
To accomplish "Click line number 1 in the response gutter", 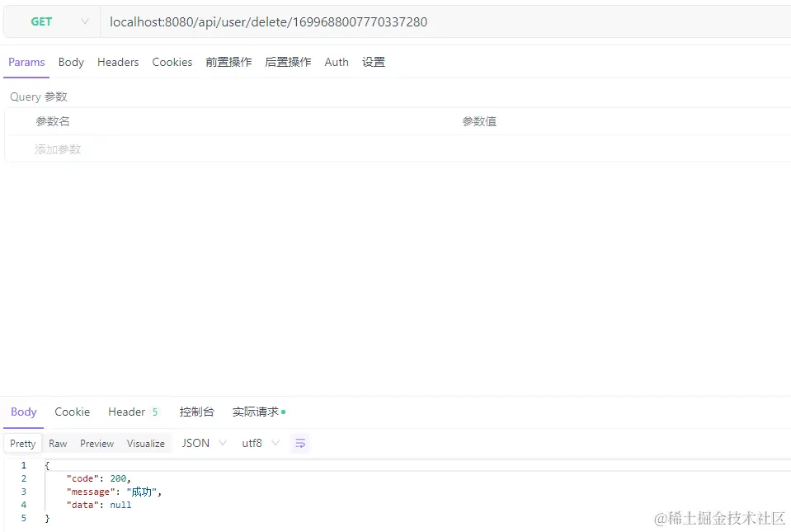I will tap(24, 465).
